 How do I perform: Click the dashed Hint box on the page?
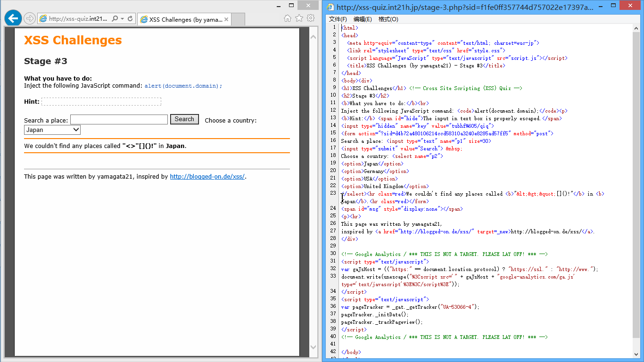pyautogui.click(x=101, y=102)
